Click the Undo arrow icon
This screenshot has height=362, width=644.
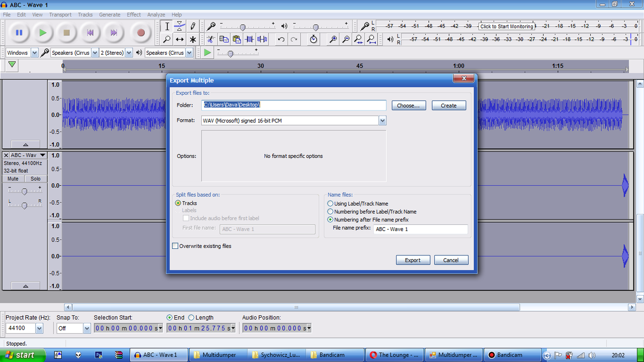click(x=281, y=39)
